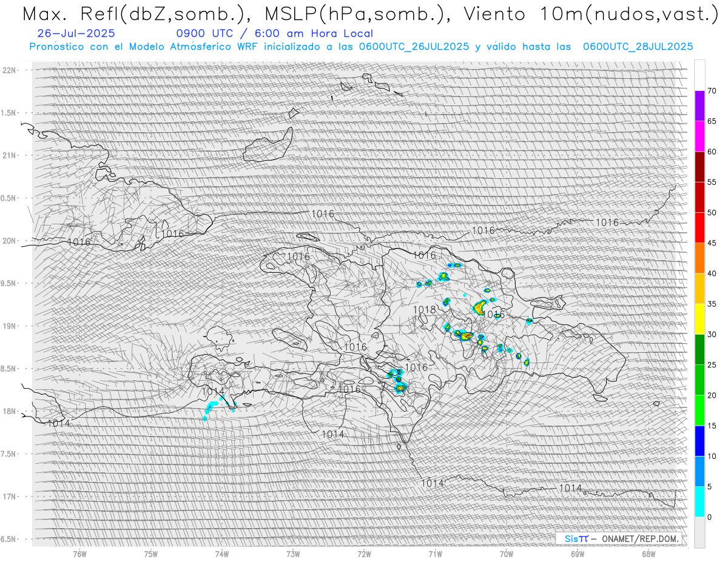Screen dimensions: 728x562
Task: Click the maroon 55–60 dBZ colorbar segment
Action: click(x=699, y=167)
